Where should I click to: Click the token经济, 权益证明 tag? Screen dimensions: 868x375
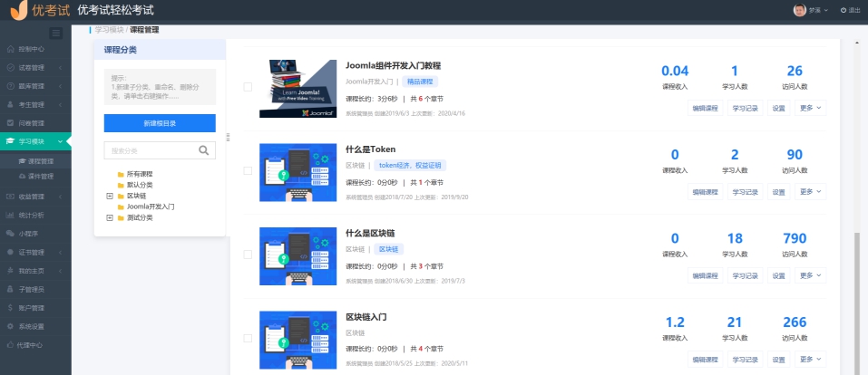[x=410, y=166]
